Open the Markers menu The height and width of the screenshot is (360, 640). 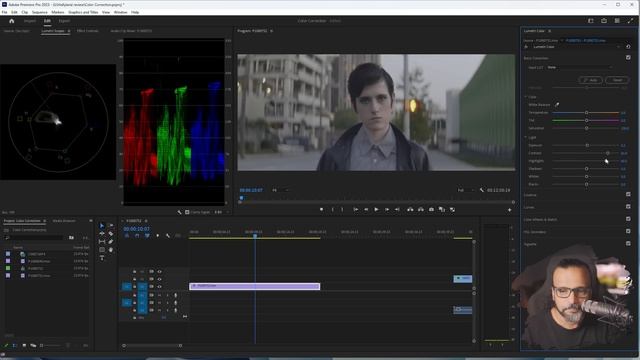click(58, 12)
